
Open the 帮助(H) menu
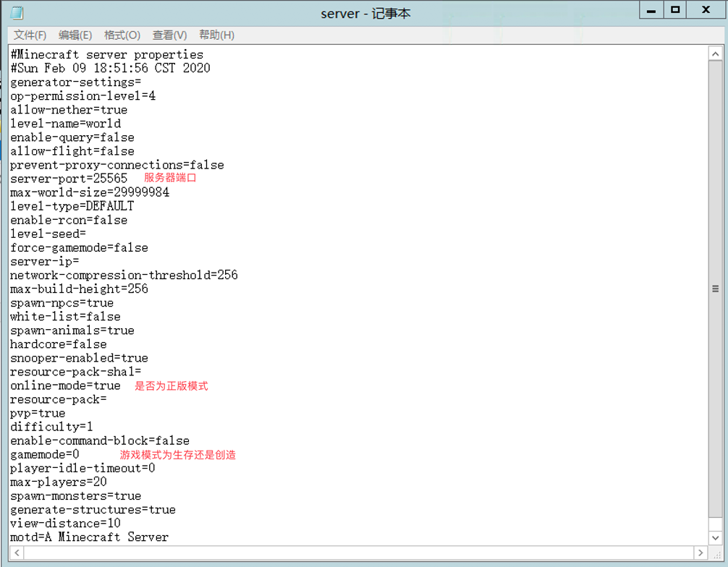click(x=217, y=35)
